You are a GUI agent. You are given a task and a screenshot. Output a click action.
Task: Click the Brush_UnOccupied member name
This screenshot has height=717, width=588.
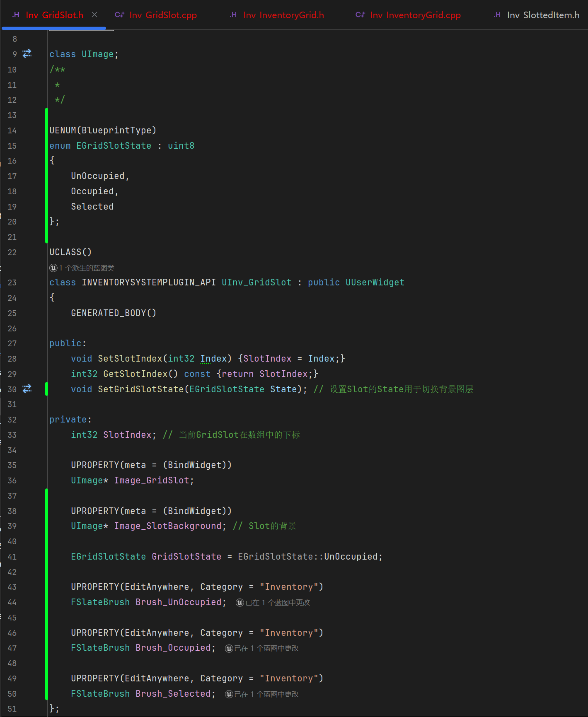pyautogui.click(x=179, y=602)
